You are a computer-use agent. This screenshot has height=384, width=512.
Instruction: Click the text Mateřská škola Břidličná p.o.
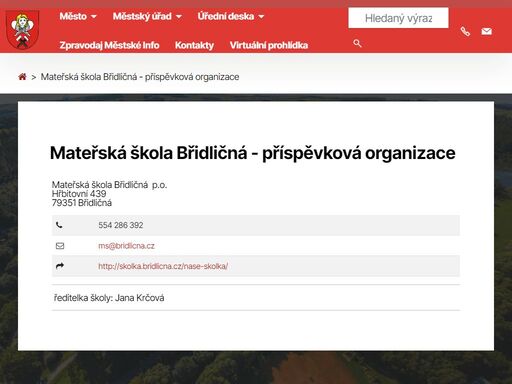coord(109,185)
